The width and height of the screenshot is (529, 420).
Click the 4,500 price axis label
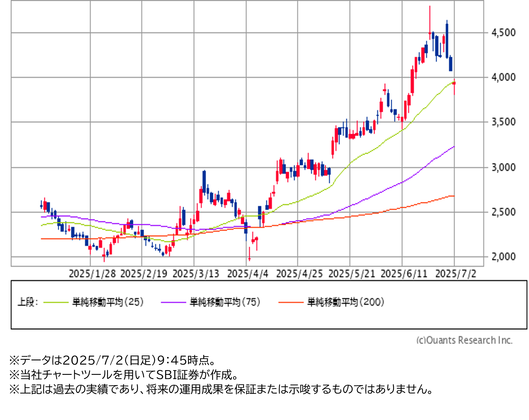click(x=503, y=33)
